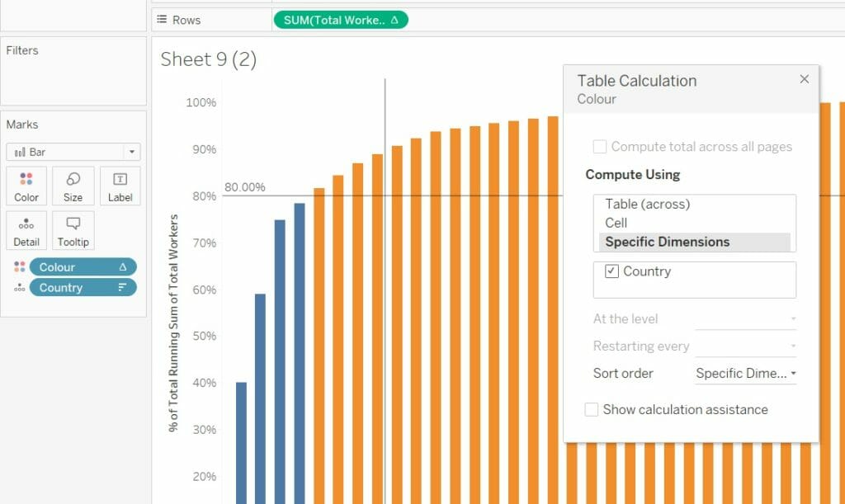This screenshot has height=504, width=845.
Task: Select Table (across) compute option
Action: [x=647, y=204]
